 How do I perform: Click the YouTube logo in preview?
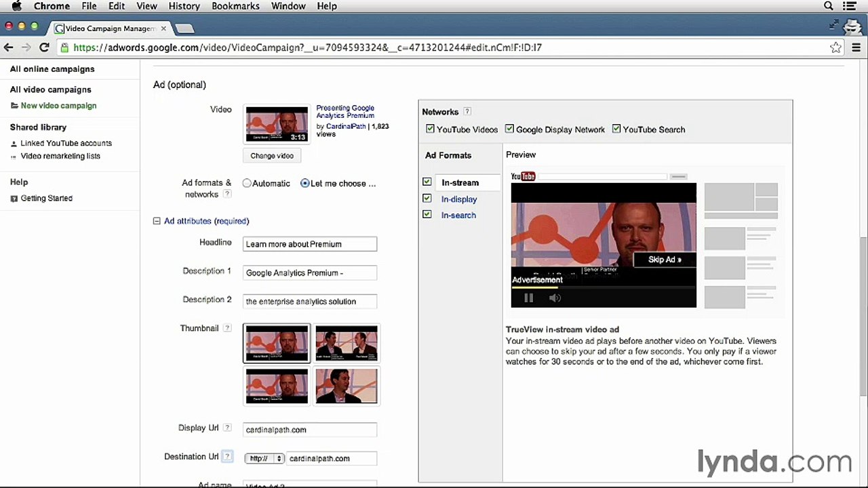pos(523,176)
